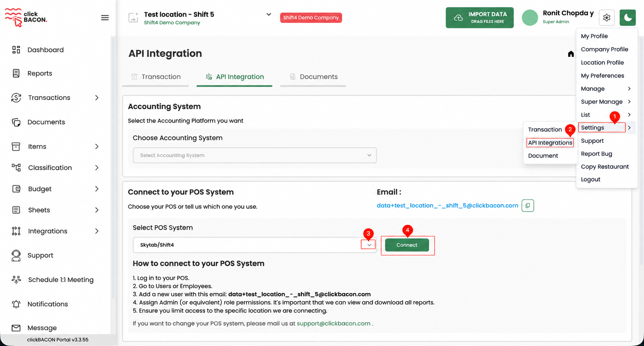Choose My Profile from the menu
Viewport: 644px width, 346px height.
[x=594, y=36]
